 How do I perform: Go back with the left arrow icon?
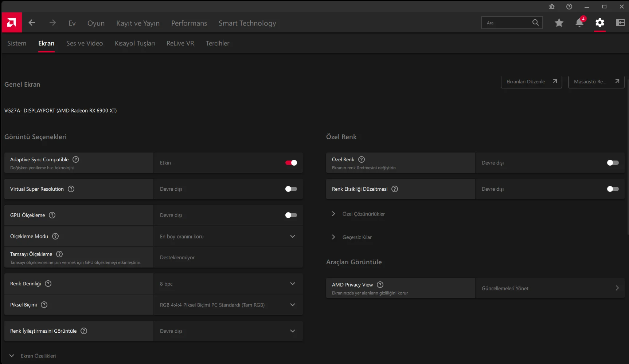point(32,23)
